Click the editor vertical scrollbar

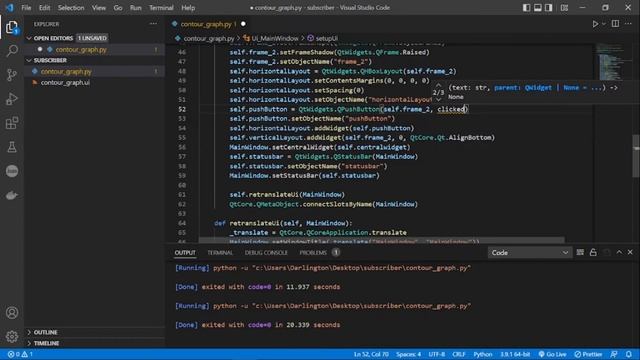636,156
